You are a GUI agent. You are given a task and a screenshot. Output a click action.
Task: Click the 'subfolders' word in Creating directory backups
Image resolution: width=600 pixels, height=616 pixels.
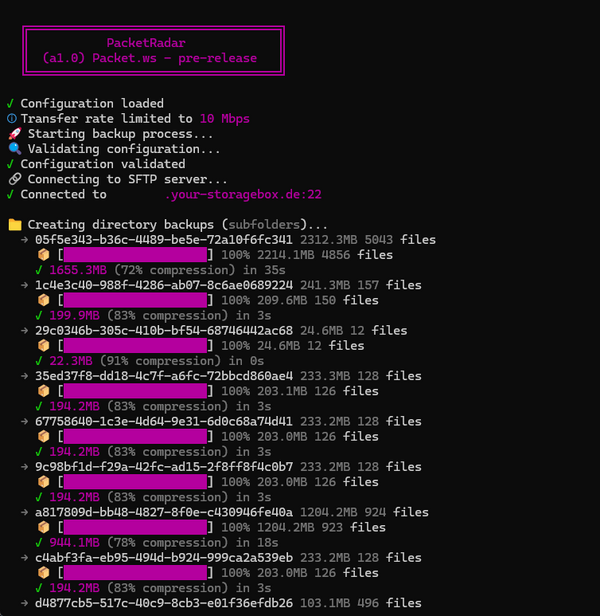pos(264,225)
